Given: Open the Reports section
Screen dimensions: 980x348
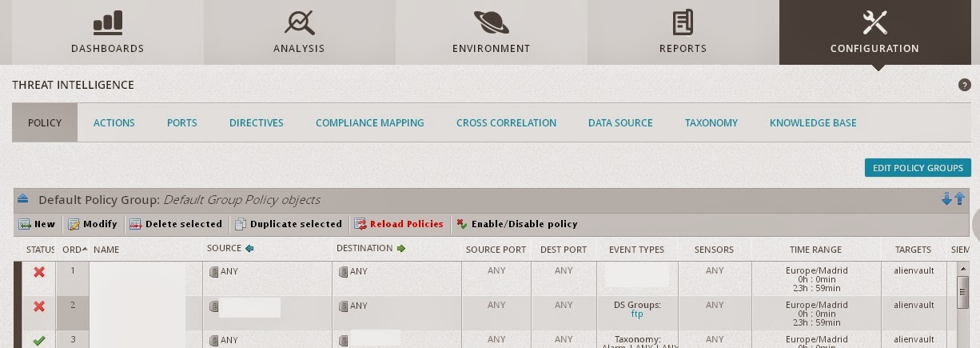Looking at the screenshot, I should click(x=683, y=33).
